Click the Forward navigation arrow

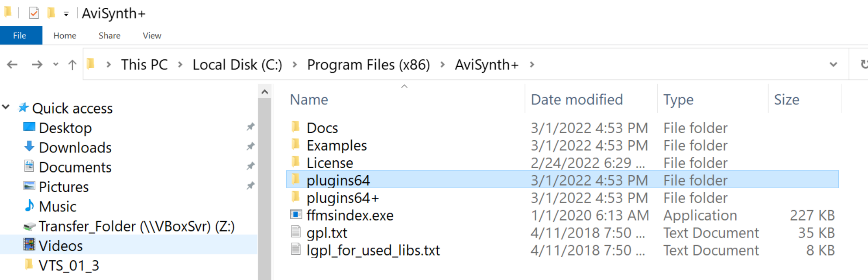point(37,65)
